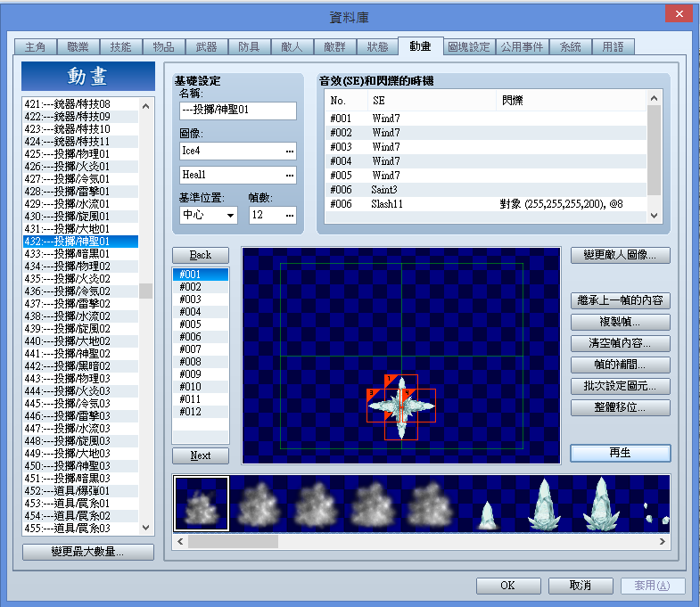Close the 資料庫 window
This screenshot has height=607, width=700.
click(679, 14)
